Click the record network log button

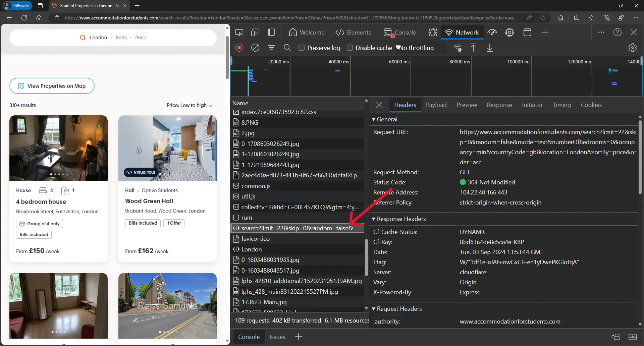(x=239, y=48)
